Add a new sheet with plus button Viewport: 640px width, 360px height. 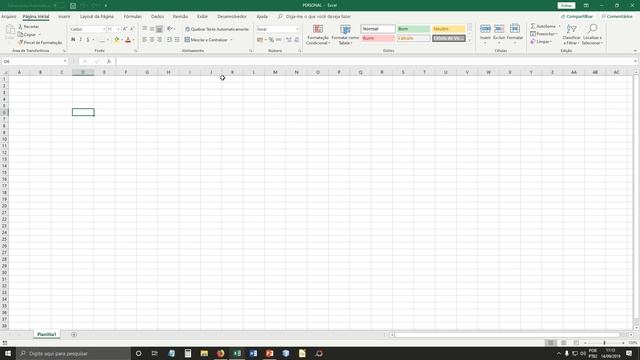coord(74,335)
